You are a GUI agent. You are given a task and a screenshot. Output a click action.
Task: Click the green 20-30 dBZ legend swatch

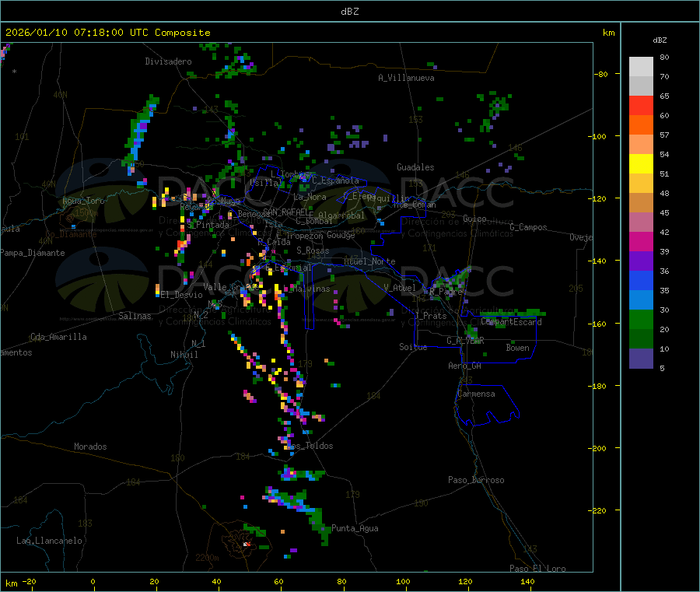pos(641,319)
